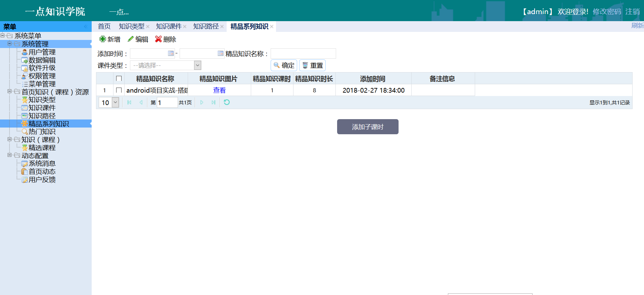Viewport: 644px width, 295px height.
Task: Click the red X 删除 icon
Action: (x=158, y=39)
